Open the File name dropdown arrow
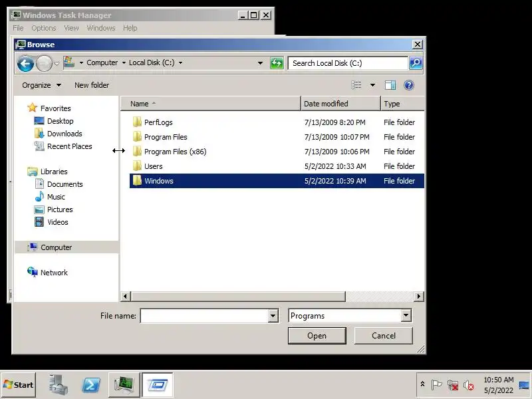 [x=273, y=316]
